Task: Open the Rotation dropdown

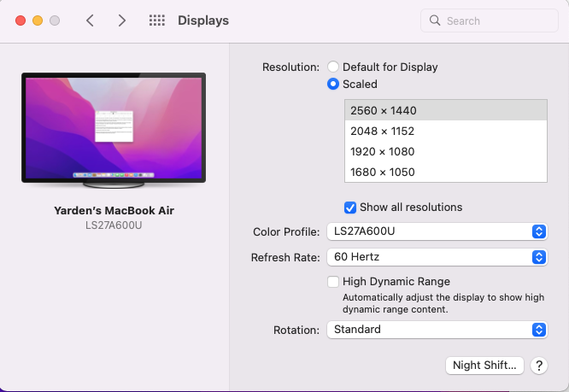Action: [437, 330]
